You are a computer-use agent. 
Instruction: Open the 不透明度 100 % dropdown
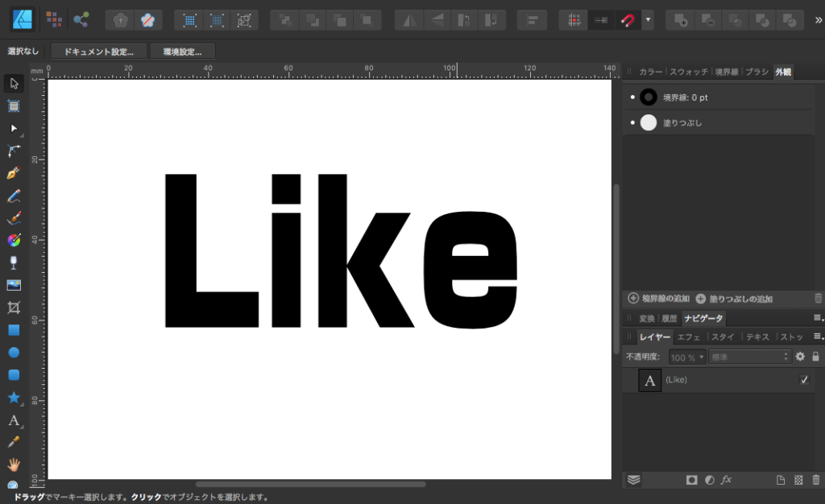click(x=687, y=357)
